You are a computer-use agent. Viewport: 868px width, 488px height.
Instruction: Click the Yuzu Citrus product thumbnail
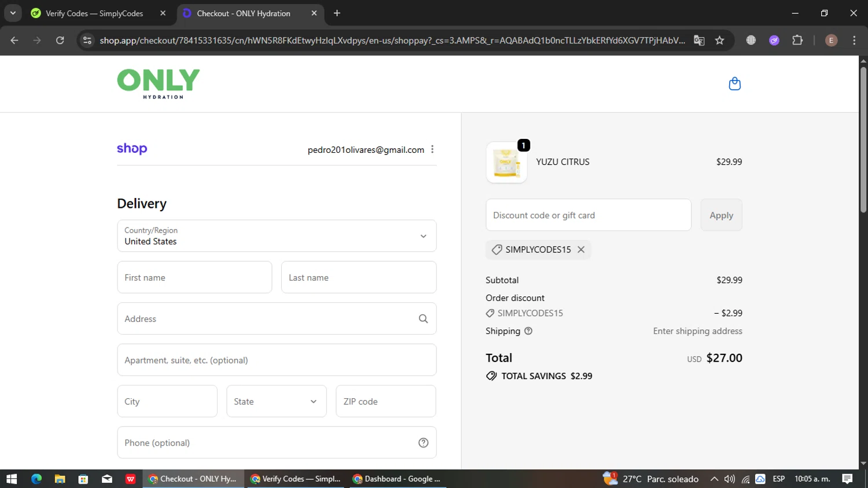[506, 163]
